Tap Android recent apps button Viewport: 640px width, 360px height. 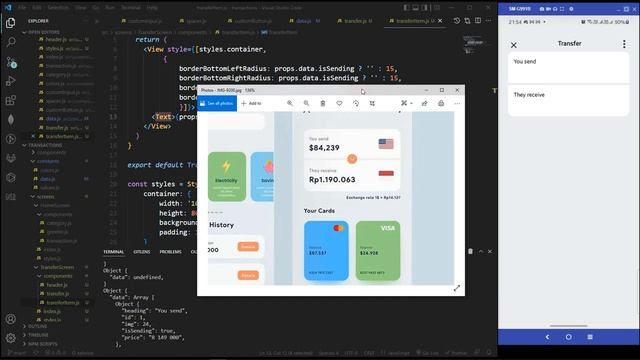click(590, 337)
